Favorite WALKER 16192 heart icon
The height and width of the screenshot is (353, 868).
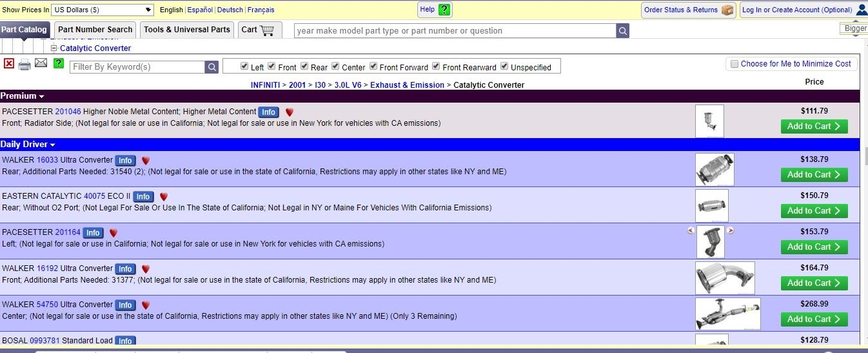tap(146, 269)
